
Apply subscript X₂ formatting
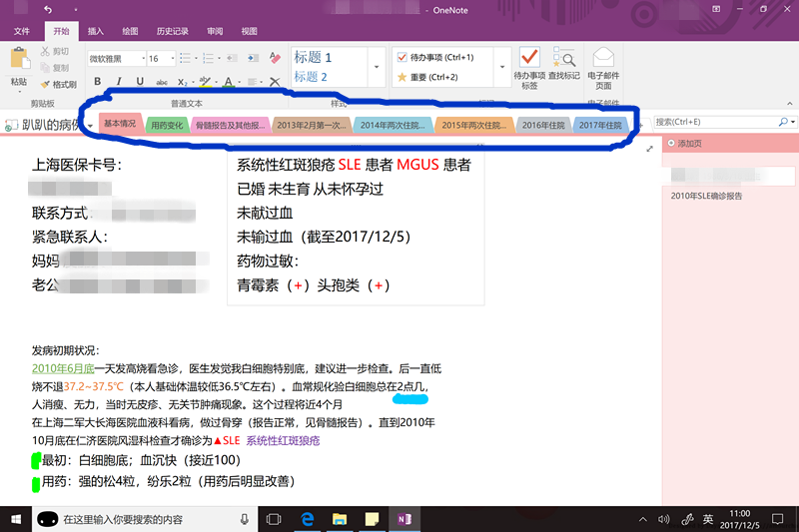click(182, 82)
